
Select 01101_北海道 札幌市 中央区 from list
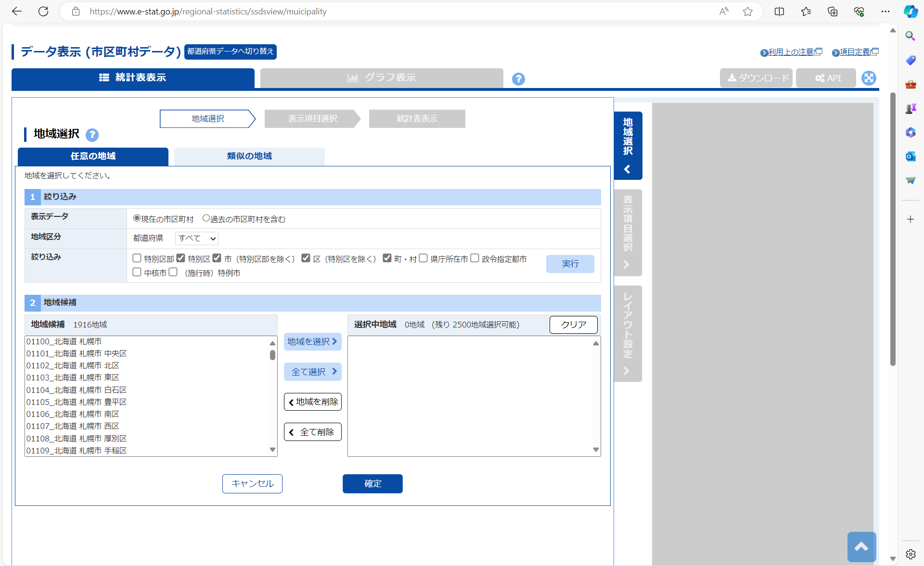click(77, 353)
